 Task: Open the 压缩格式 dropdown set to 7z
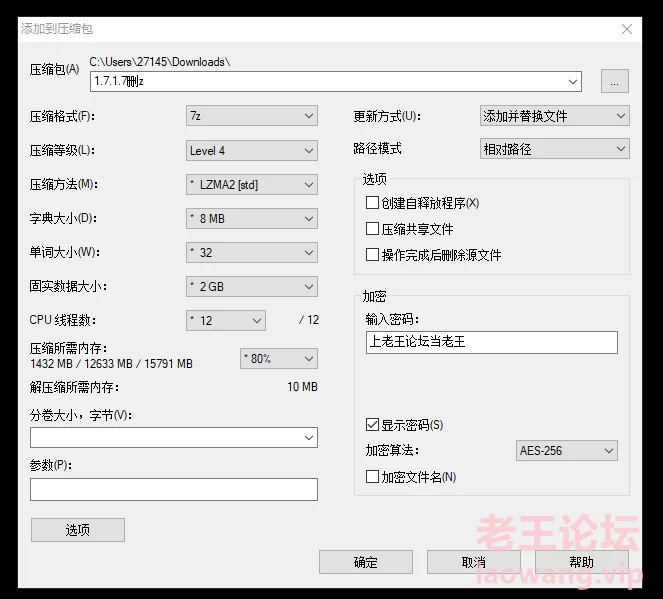coord(252,116)
